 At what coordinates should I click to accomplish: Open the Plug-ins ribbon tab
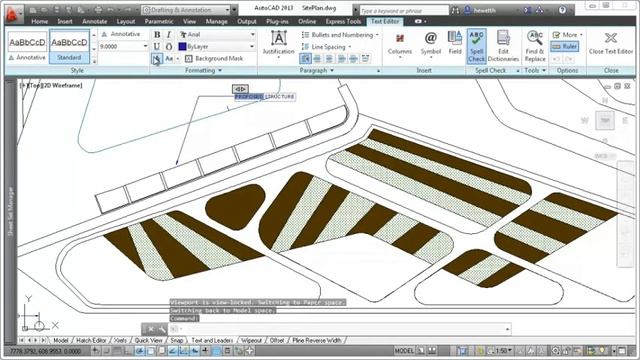pos(277,21)
